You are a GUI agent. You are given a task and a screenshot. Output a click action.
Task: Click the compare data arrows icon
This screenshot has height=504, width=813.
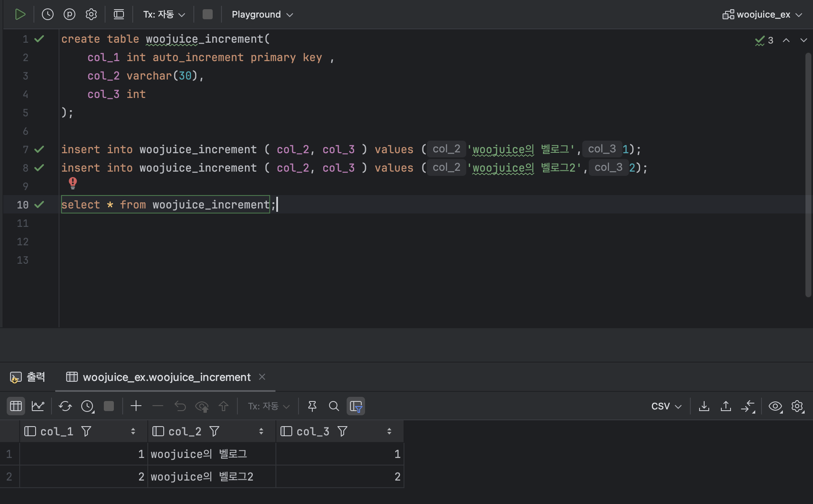[x=748, y=406]
